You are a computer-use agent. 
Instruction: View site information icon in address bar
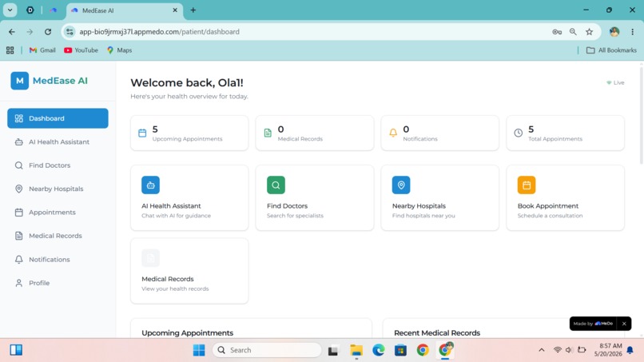[x=70, y=32]
